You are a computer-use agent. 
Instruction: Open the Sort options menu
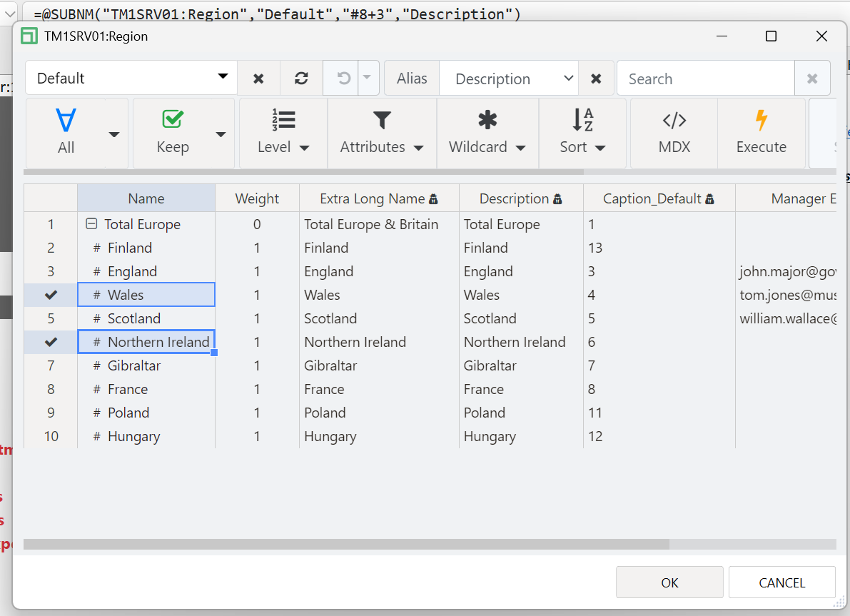coord(583,133)
